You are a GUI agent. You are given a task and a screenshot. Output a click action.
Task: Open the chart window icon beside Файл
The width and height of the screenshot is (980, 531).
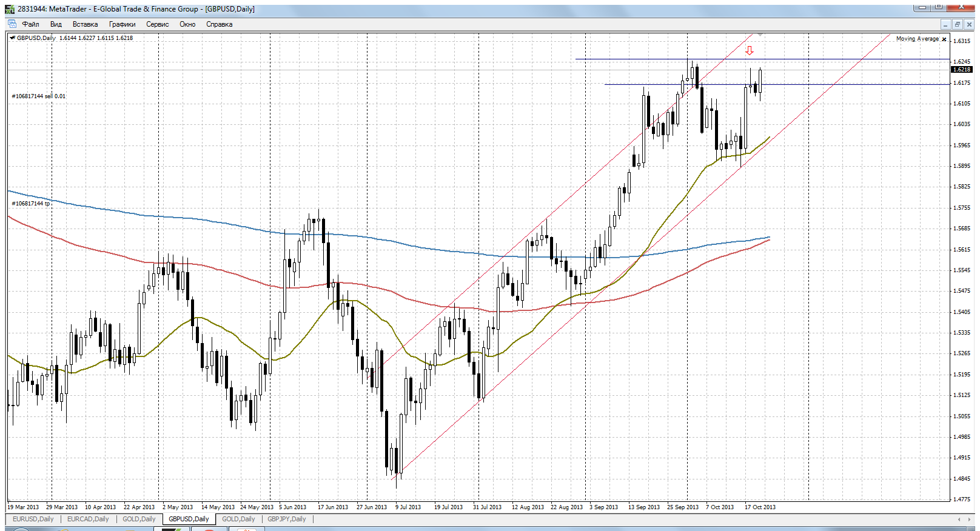12,24
